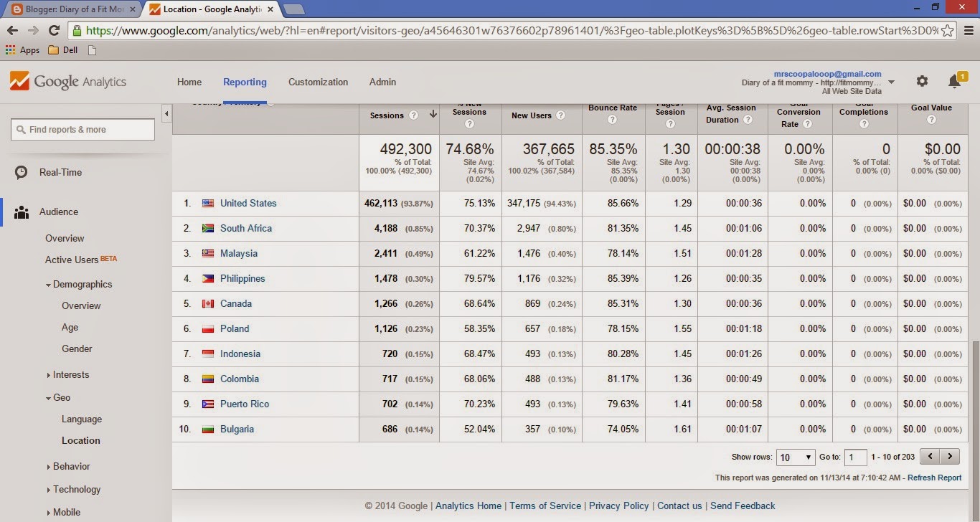Click the help icon under Goal Value
980x522 pixels.
pos(931,120)
